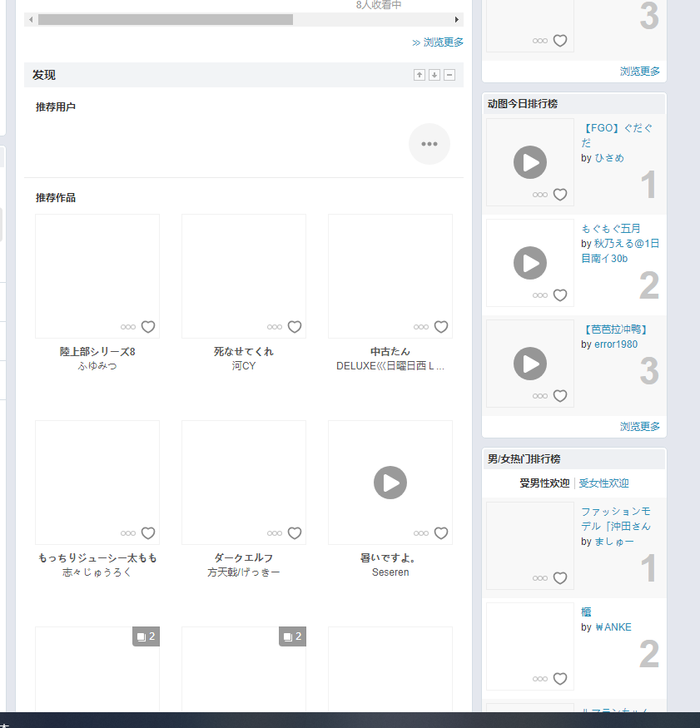This screenshot has height=728, width=700.
Task: Play the 【芭芭拉冲鸭】 animation
Action: [530, 364]
